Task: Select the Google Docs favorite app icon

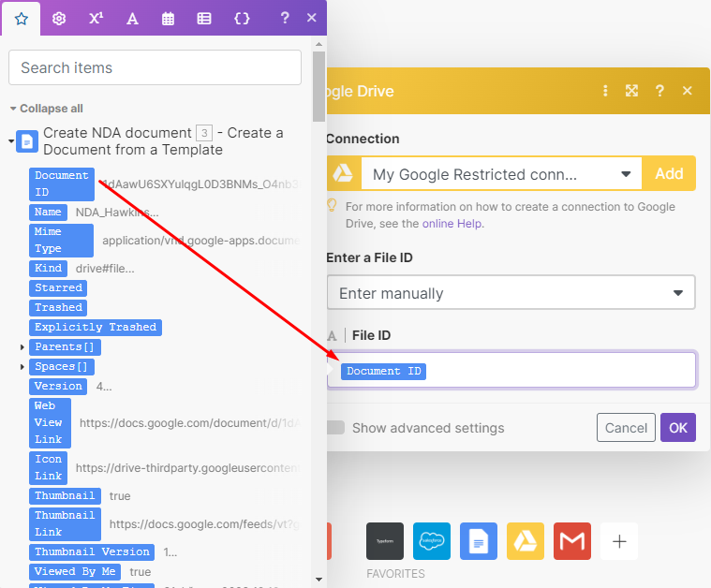Action: pos(479,541)
